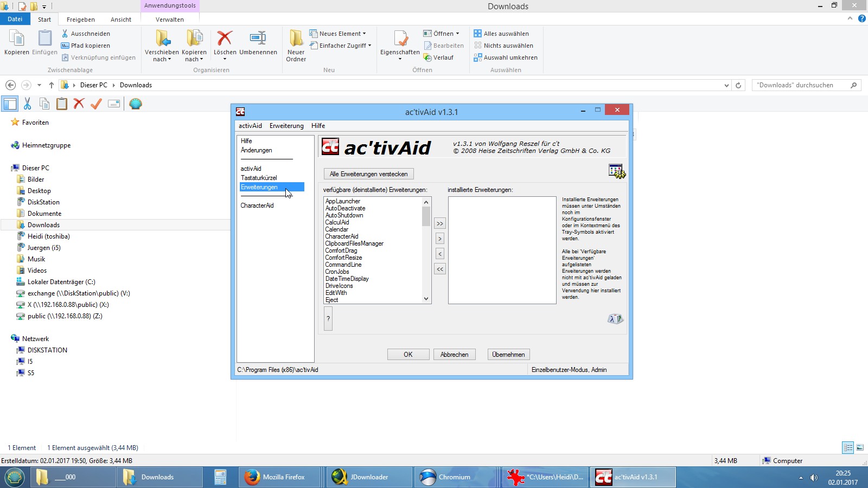Click the OK button
This screenshot has width=868, height=488.
[409, 355]
